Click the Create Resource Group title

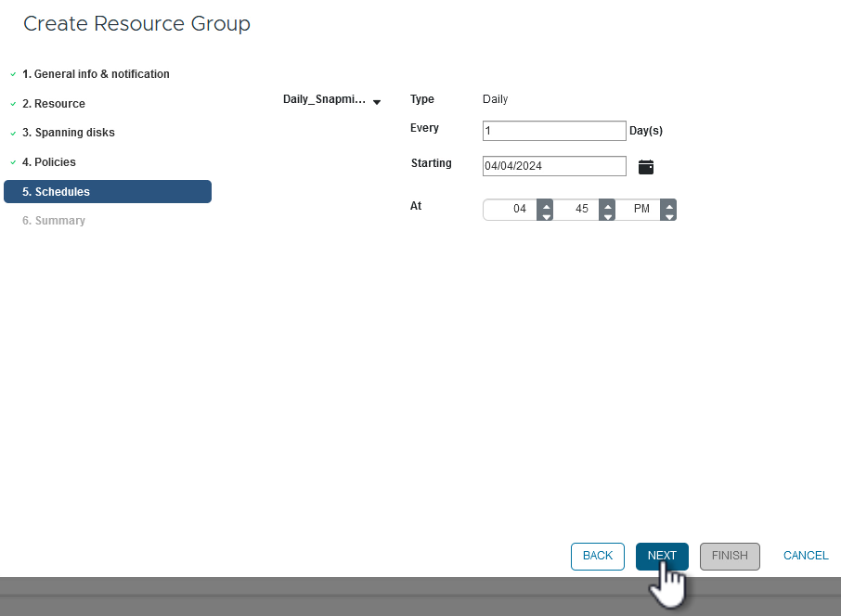pyautogui.click(x=136, y=23)
